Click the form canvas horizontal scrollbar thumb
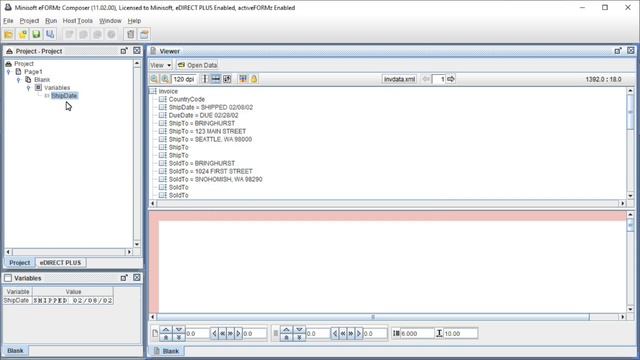 tap(373, 317)
